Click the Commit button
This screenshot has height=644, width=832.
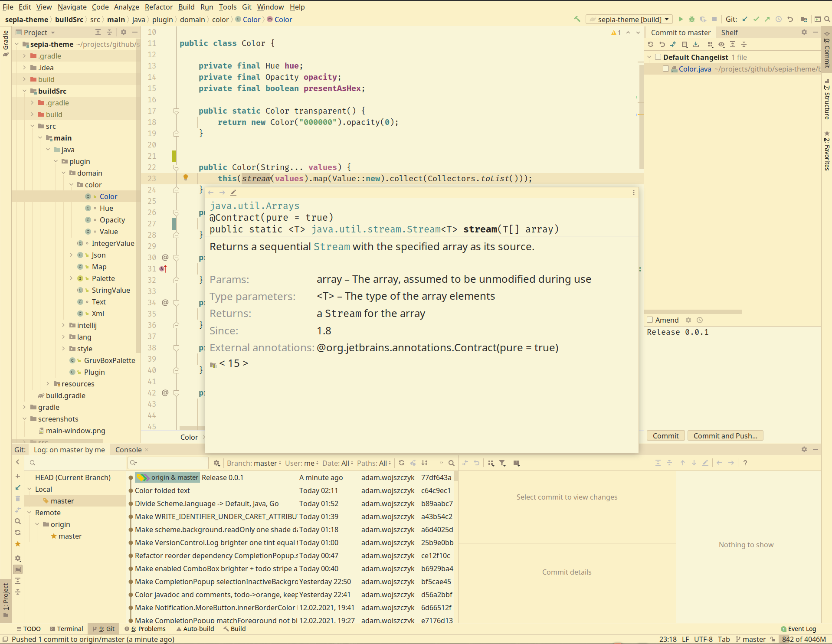(665, 436)
